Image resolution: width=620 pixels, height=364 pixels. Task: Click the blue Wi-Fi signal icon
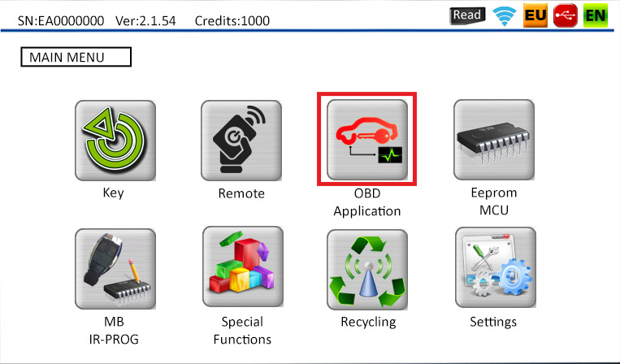504,16
